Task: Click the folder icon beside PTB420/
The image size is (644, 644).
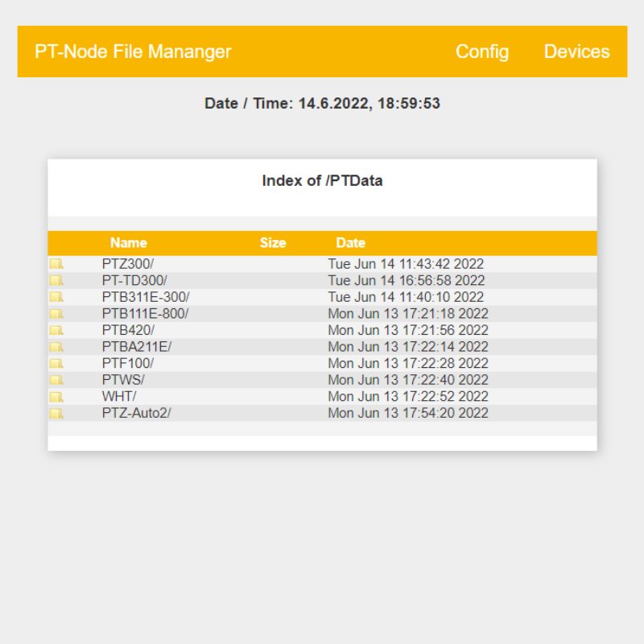Action: [x=56, y=330]
